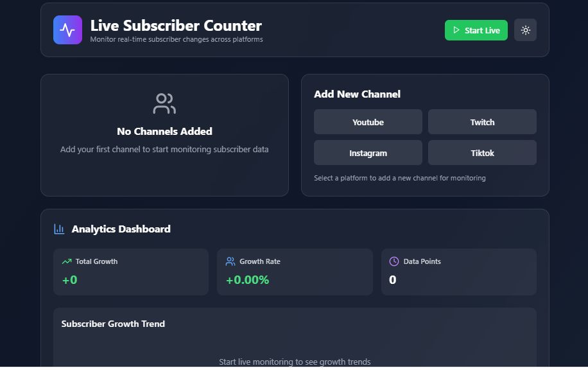The width and height of the screenshot is (588, 377).
Task: Click the Total Growth stat card
Action: point(131,272)
